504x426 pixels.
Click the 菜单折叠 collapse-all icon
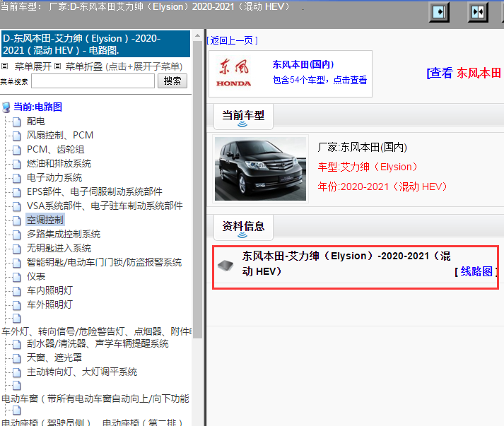57,66
